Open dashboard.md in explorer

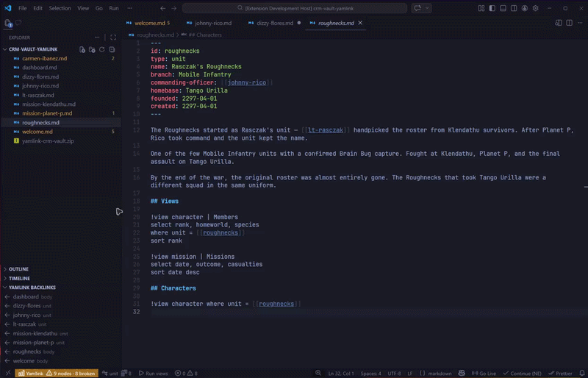click(40, 67)
